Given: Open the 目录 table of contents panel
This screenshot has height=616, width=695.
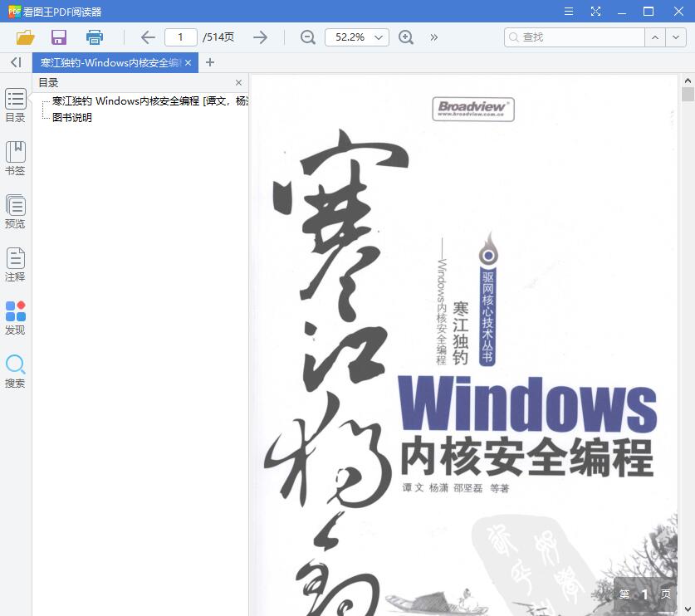Looking at the screenshot, I should pyautogui.click(x=15, y=105).
